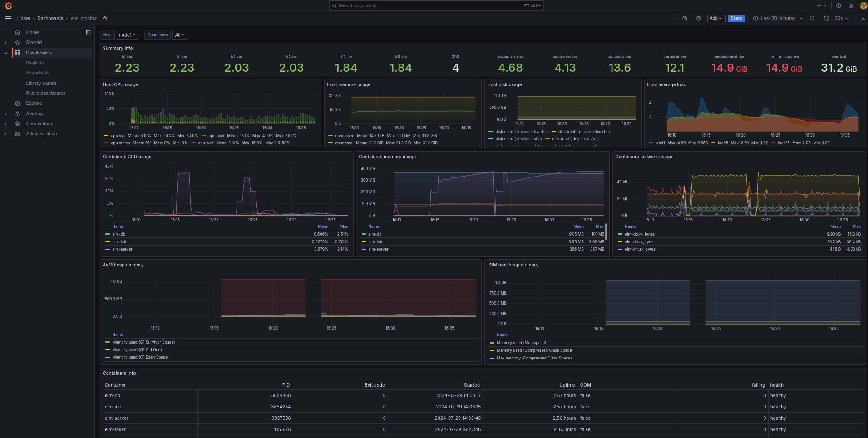This screenshot has height=438, width=868.
Task: Toggle the hamburger menu icon
Action: click(8, 18)
